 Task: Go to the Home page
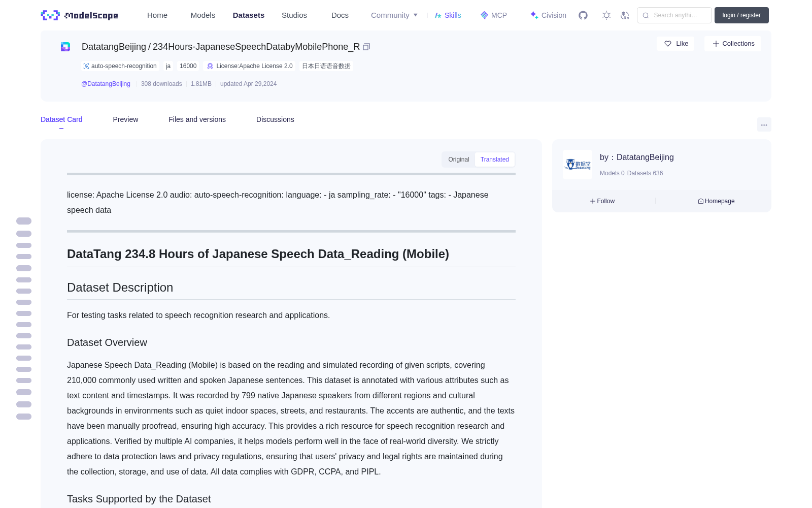click(x=157, y=15)
